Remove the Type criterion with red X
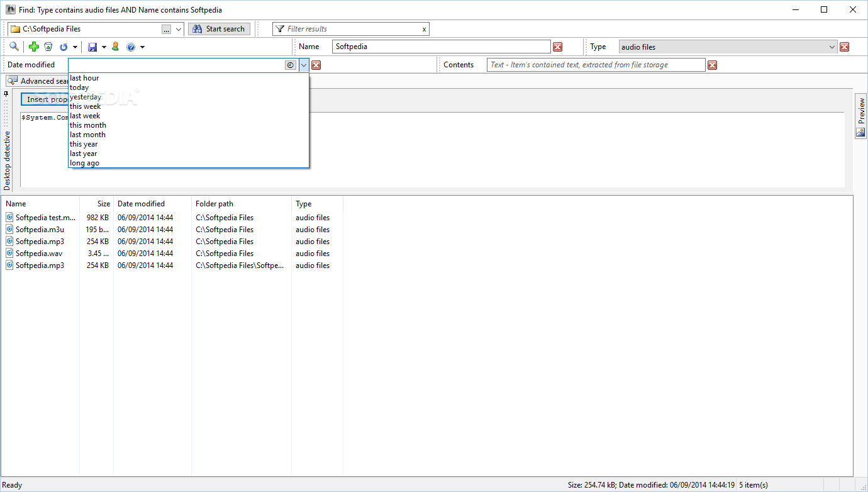This screenshot has width=868, height=492. pos(845,47)
